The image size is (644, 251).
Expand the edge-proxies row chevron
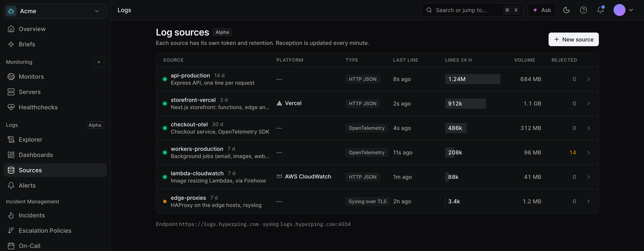588,202
